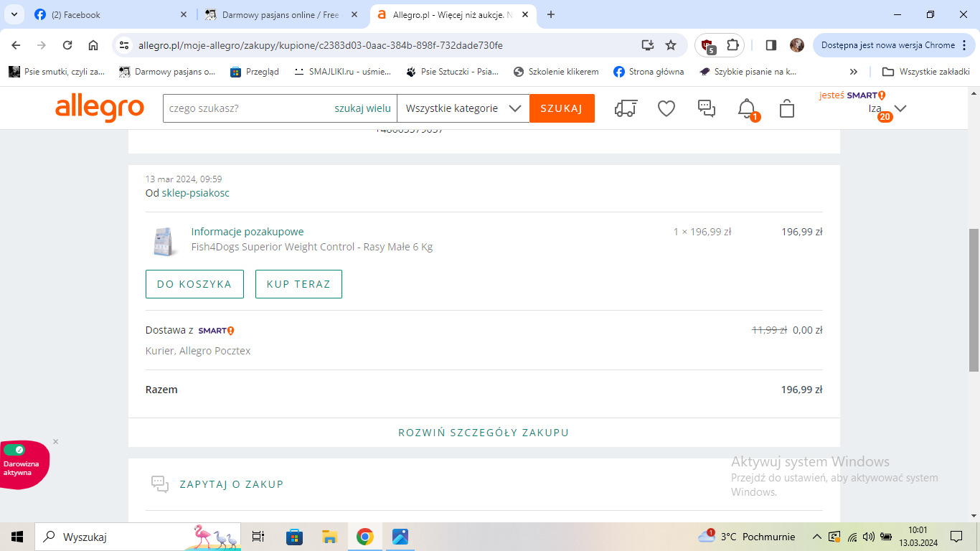Open Photos app from taskbar
Viewport: 980px width, 551px height.
400,537
